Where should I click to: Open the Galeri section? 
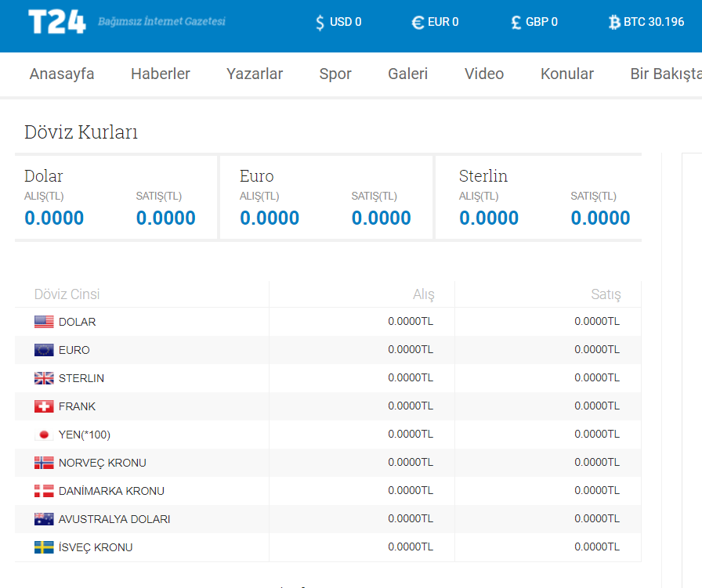click(x=408, y=74)
